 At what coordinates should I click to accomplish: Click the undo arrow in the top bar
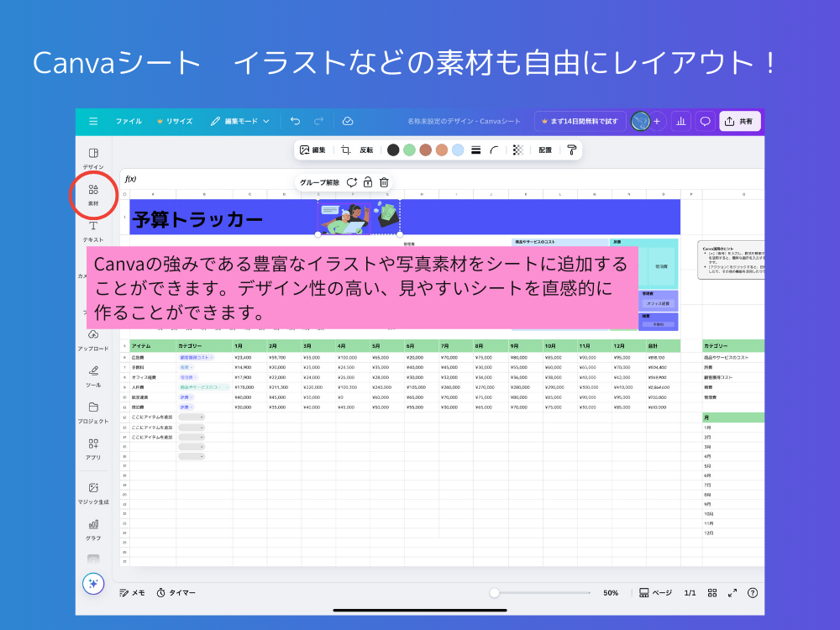click(x=294, y=121)
